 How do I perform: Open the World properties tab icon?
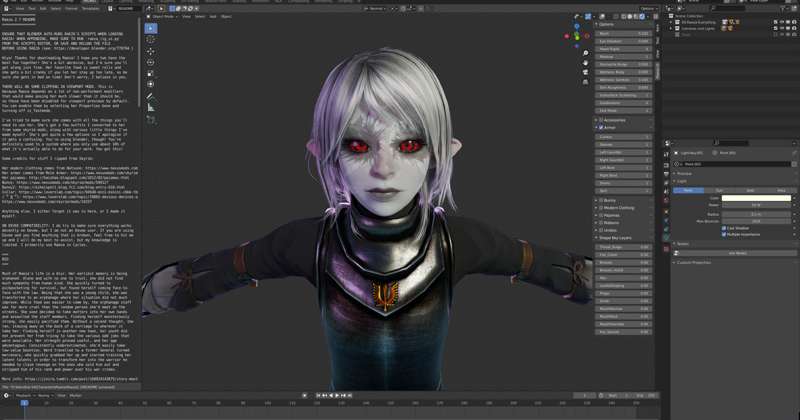pyautogui.click(x=666, y=200)
